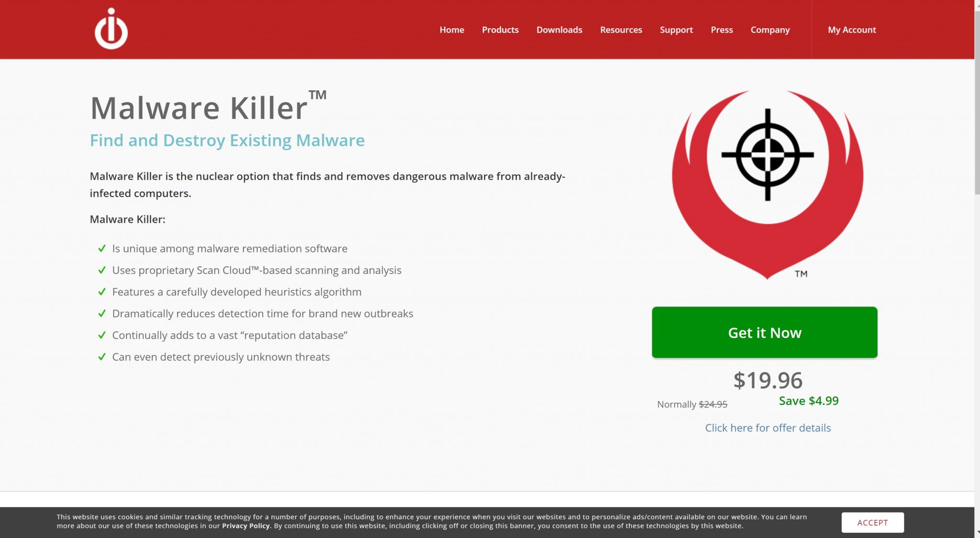Expand the Products dropdown menu
980x538 pixels.
[x=500, y=29]
